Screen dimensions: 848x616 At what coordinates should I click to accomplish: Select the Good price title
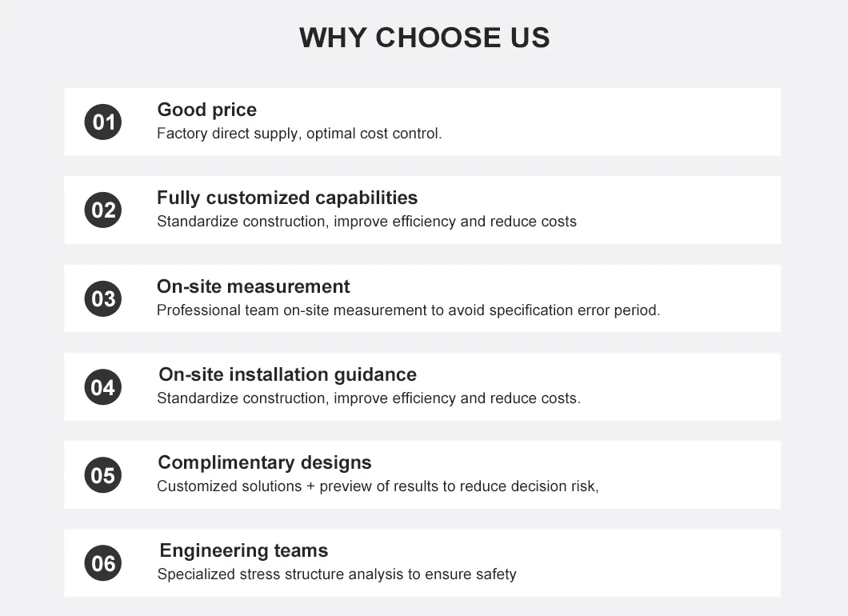(206, 110)
